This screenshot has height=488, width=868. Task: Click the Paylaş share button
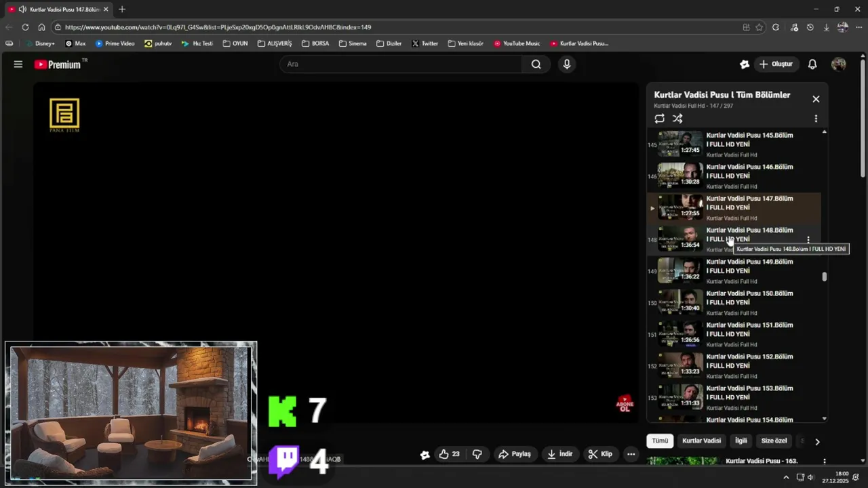point(515,454)
